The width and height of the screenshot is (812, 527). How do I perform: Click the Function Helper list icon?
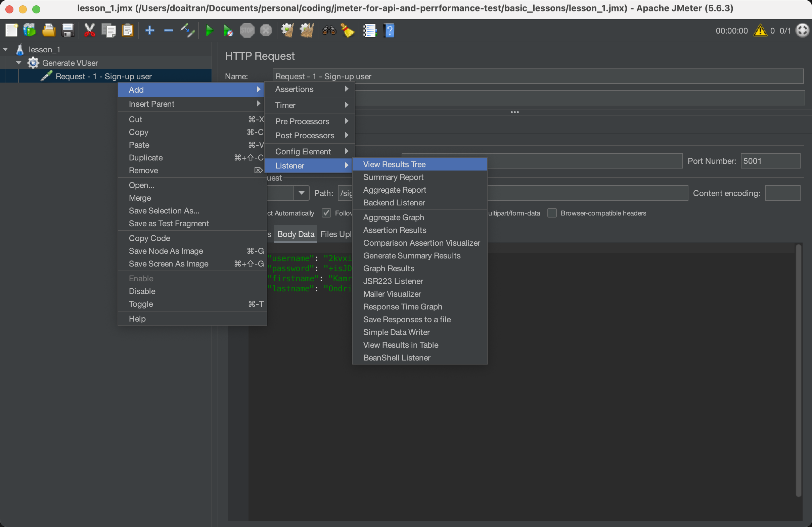[370, 30]
